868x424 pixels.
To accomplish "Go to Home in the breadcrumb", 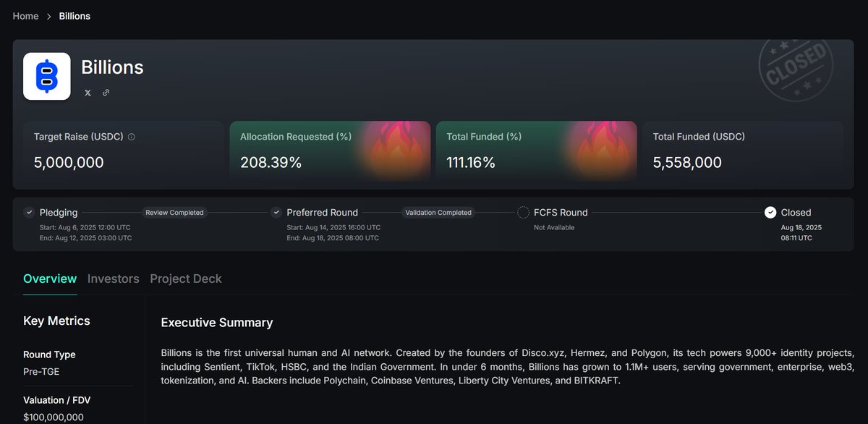I will tap(25, 16).
